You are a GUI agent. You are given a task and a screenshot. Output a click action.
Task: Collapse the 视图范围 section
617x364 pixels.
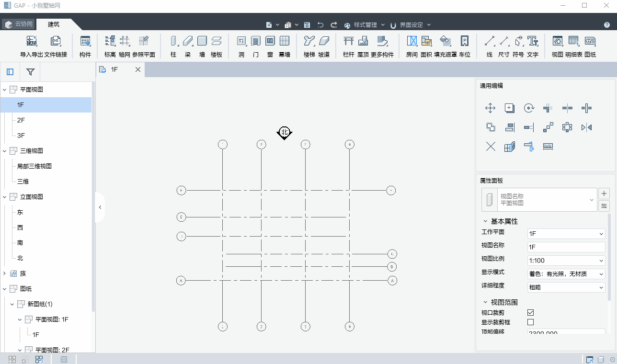point(484,302)
